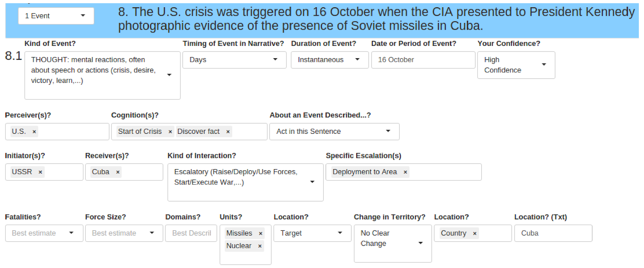Remove USSR from Initiators
Screen dimensions: 644x268
40,172
